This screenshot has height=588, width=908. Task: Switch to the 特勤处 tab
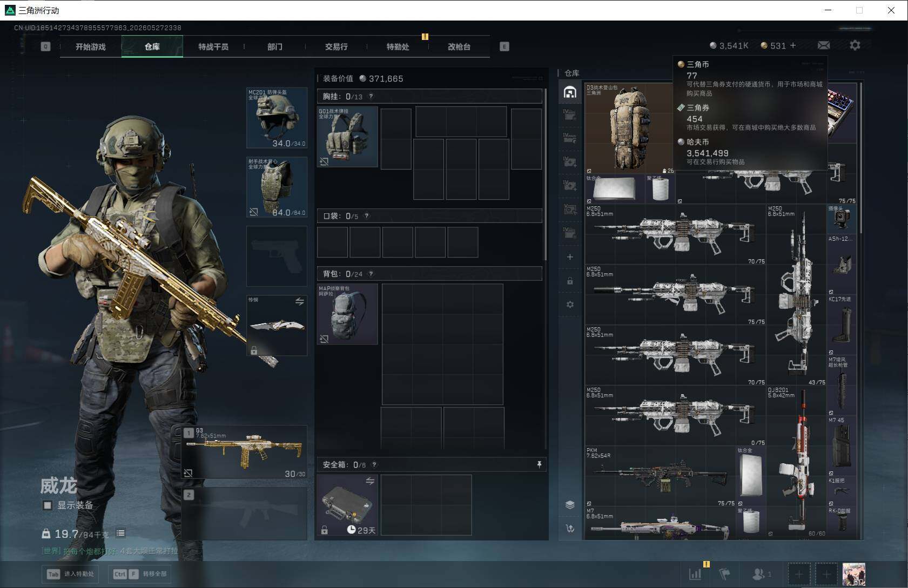(x=398, y=46)
